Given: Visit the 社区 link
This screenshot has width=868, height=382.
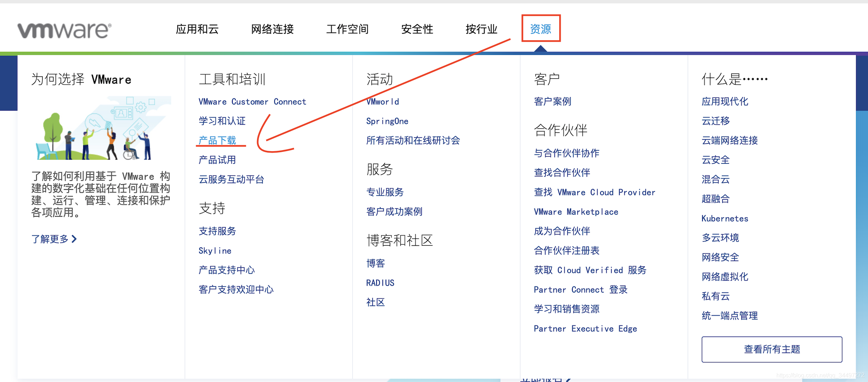Looking at the screenshot, I should [x=376, y=302].
